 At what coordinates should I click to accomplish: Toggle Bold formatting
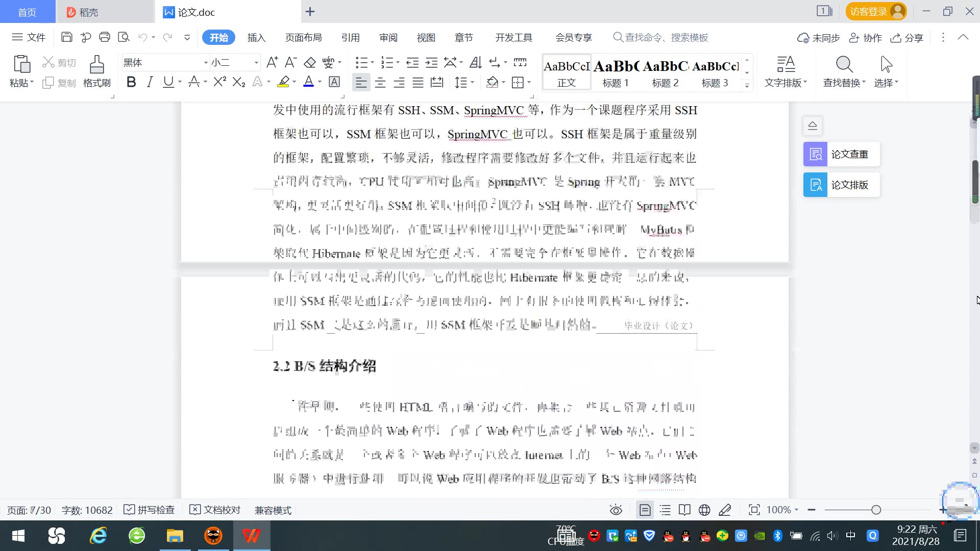(131, 82)
